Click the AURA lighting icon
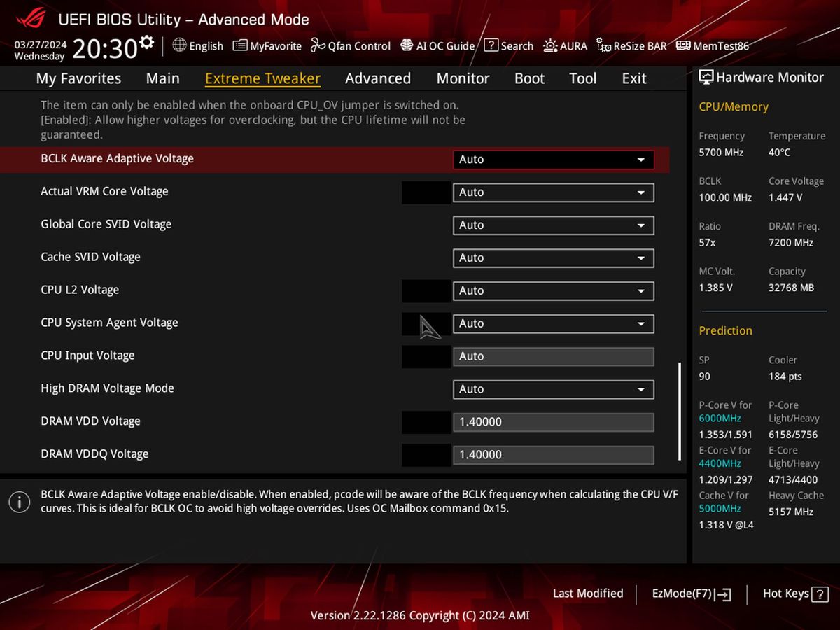The height and width of the screenshot is (630, 840). pos(550,45)
